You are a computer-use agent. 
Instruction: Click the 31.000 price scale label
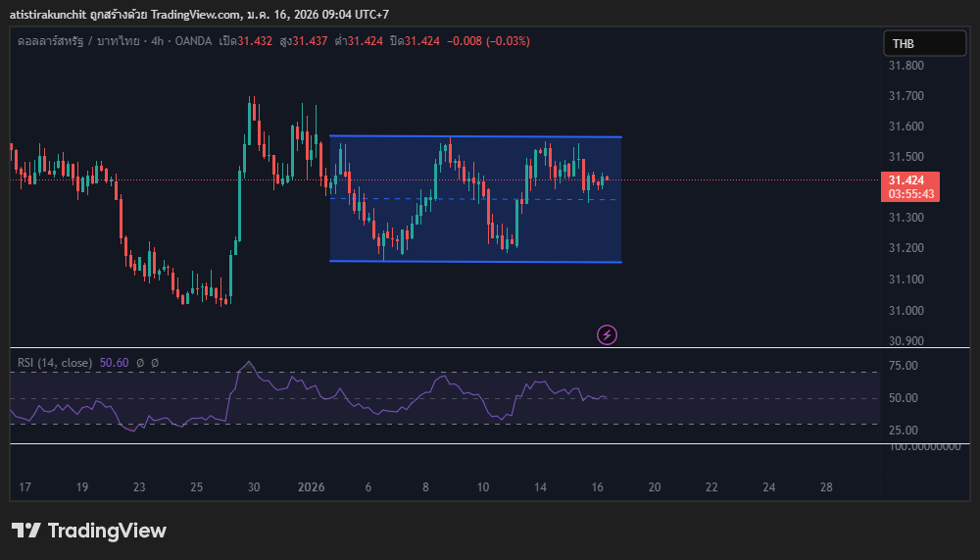point(906,310)
